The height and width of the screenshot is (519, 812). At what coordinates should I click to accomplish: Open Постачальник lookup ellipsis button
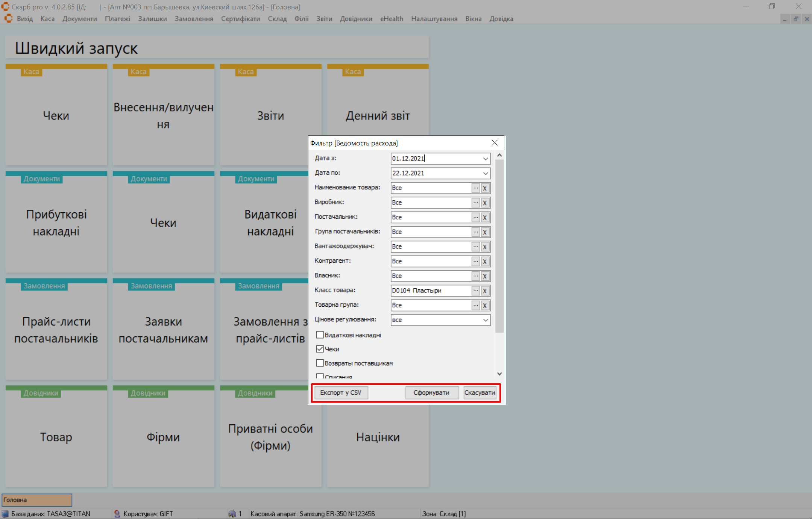pyautogui.click(x=476, y=217)
